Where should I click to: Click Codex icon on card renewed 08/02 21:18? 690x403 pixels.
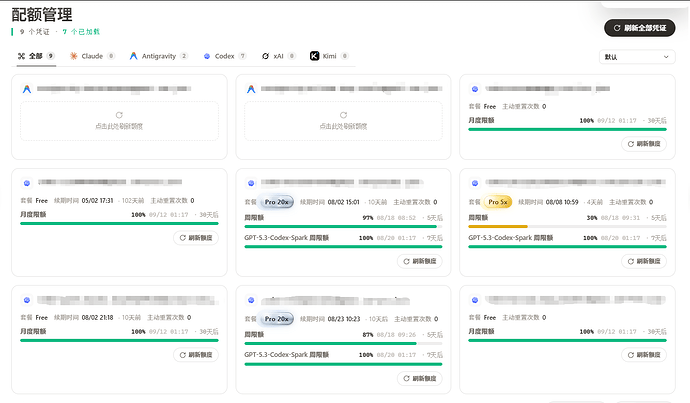[27, 300]
